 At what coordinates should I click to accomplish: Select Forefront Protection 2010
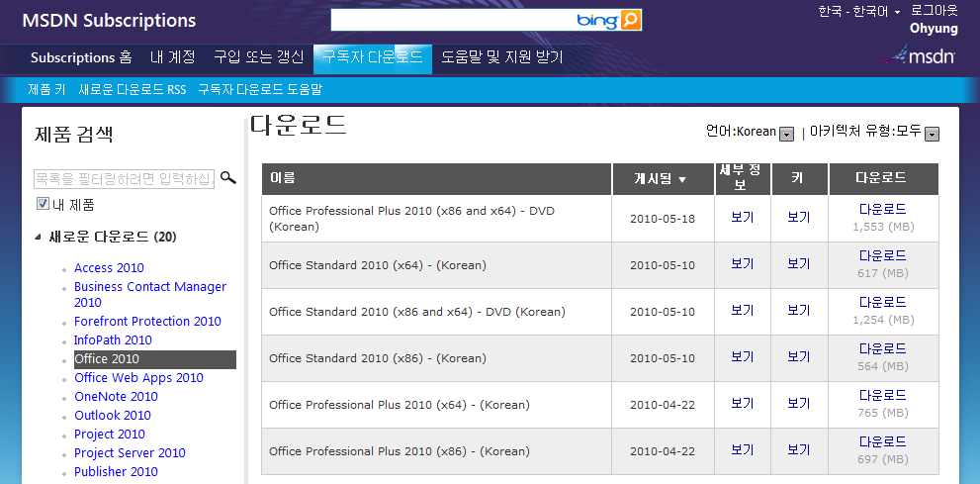coord(147,322)
